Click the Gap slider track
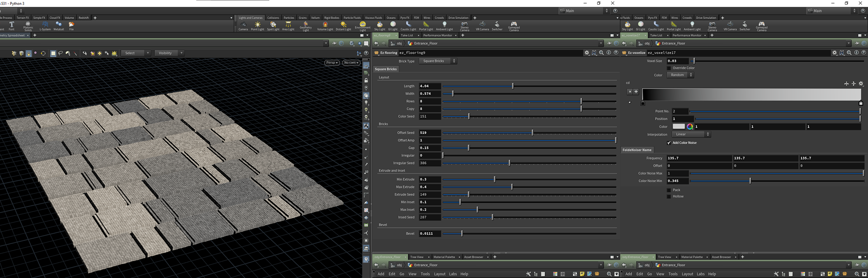The image size is (868, 278). 529,148
